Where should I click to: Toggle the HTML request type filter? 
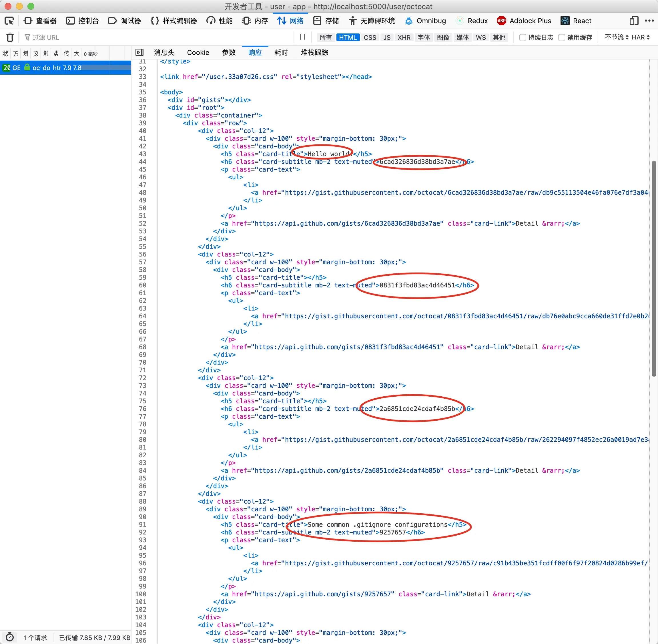tap(348, 37)
